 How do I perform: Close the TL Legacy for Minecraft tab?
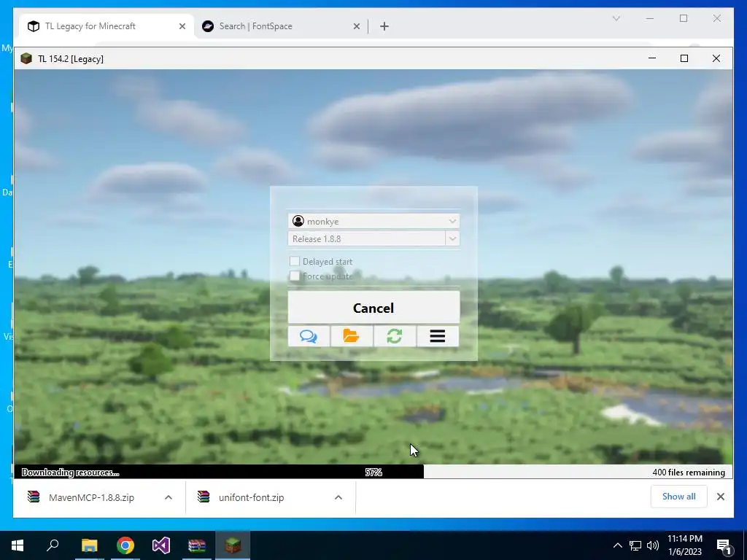click(182, 26)
